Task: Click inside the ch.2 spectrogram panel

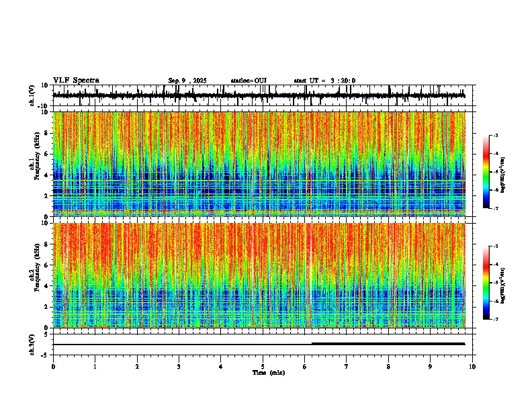Action: coord(259,275)
